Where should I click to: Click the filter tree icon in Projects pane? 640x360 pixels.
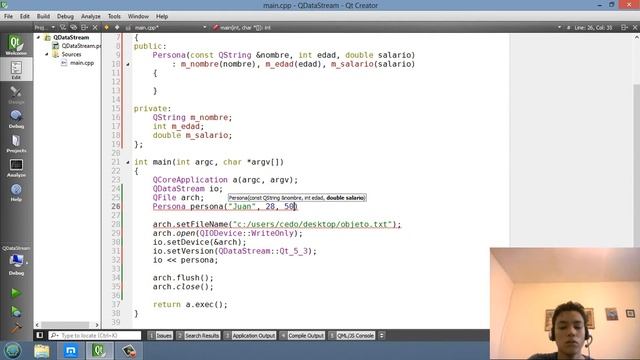tap(63, 27)
